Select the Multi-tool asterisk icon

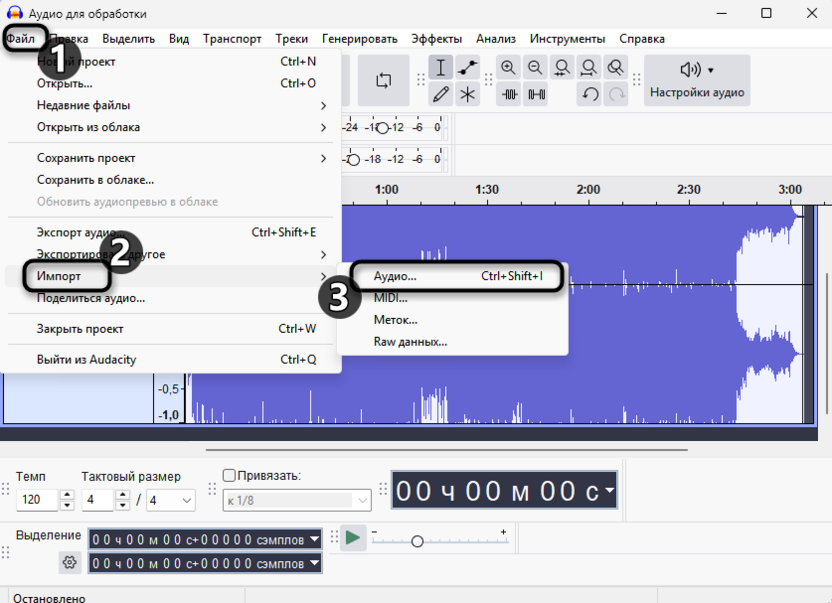pos(467,94)
